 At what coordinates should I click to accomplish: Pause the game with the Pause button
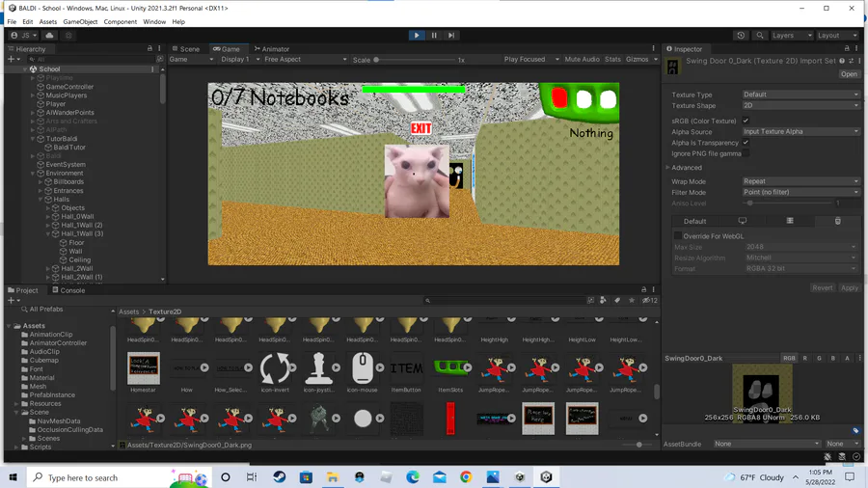pyautogui.click(x=434, y=36)
